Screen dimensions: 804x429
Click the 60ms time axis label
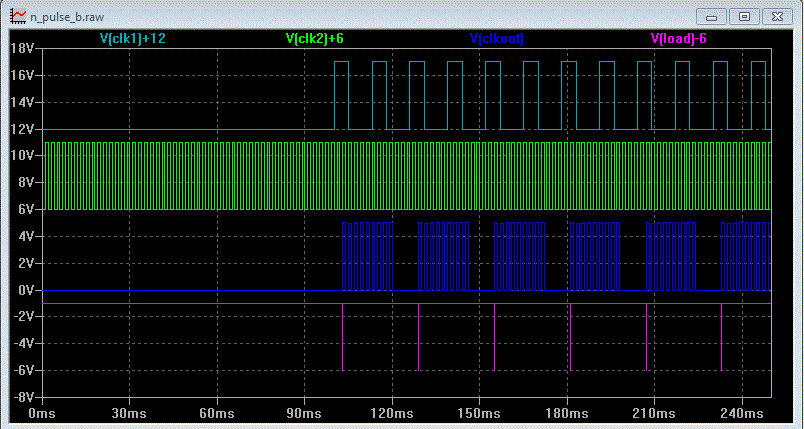pos(217,413)
